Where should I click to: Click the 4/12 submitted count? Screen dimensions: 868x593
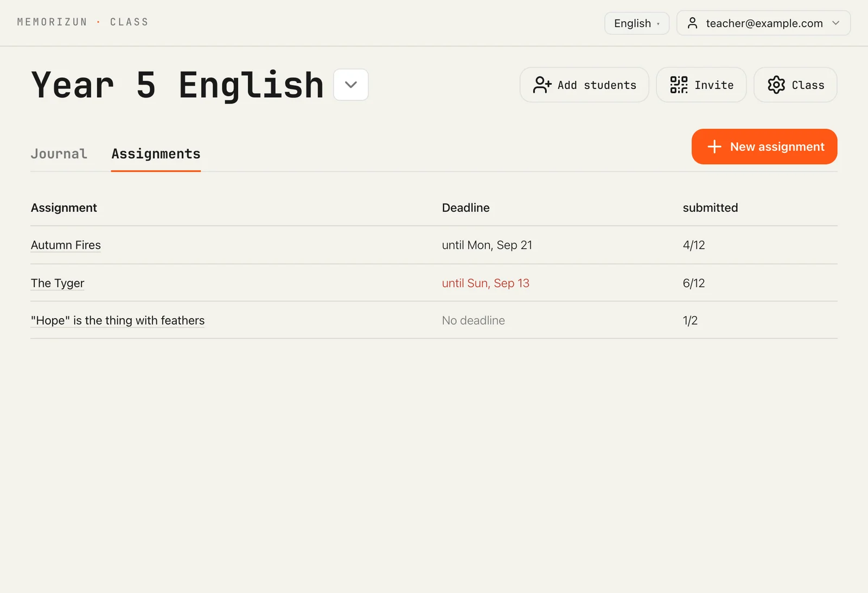click(x=694, y=245)
